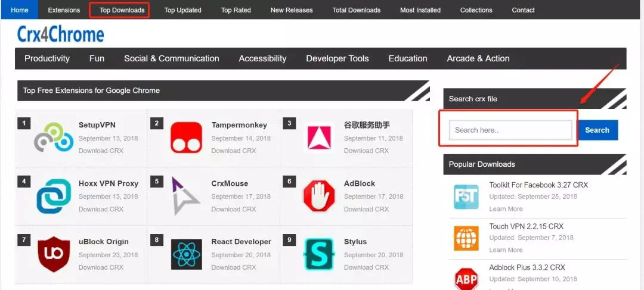Click the Hoxx VPN Proxy icon
644x290 pixels.
(x=54, y=196)
